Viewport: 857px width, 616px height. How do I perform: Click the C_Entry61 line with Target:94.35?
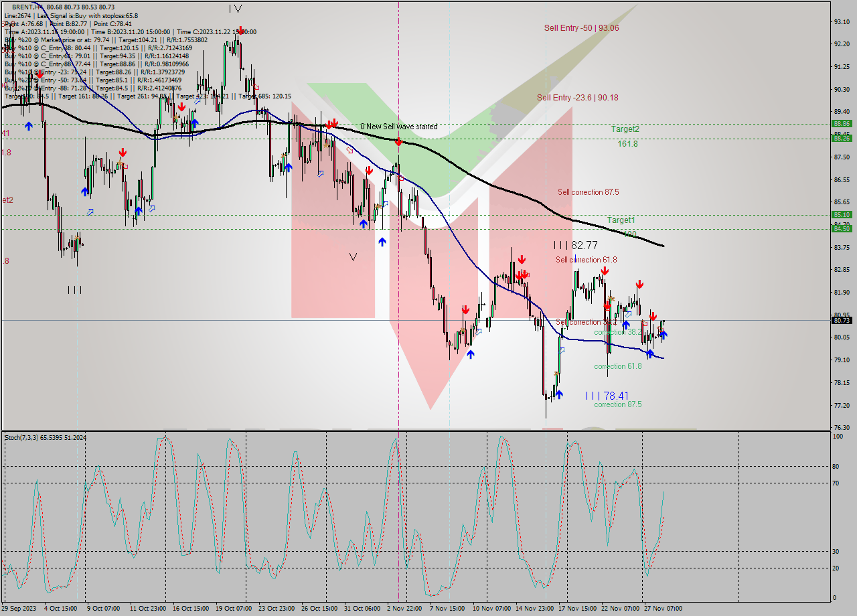point(98,56)
